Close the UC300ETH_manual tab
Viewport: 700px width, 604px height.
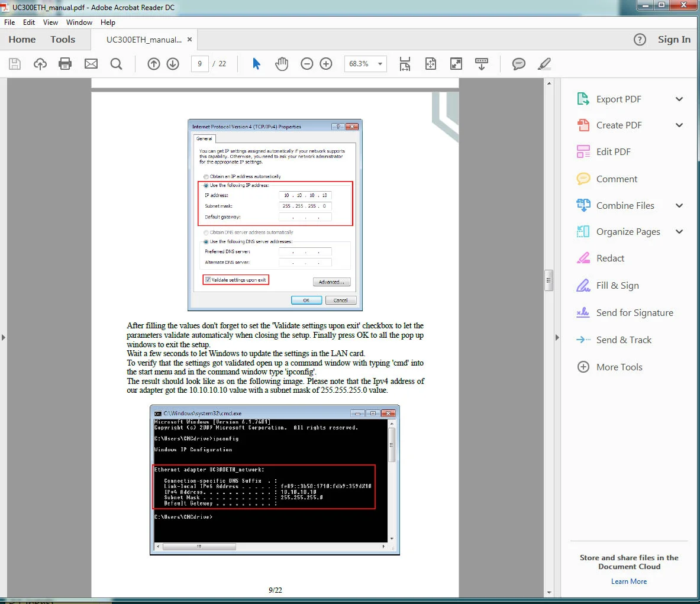point(190,40)
